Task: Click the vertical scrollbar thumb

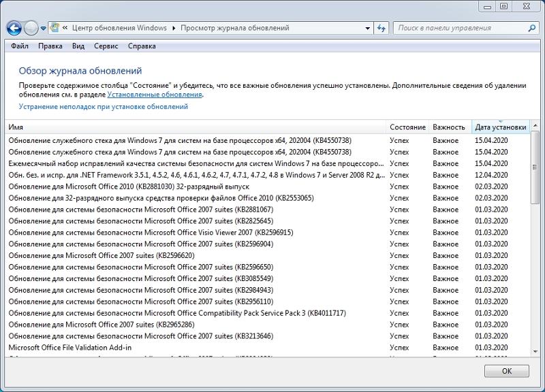Action: (x=535, y=167)
